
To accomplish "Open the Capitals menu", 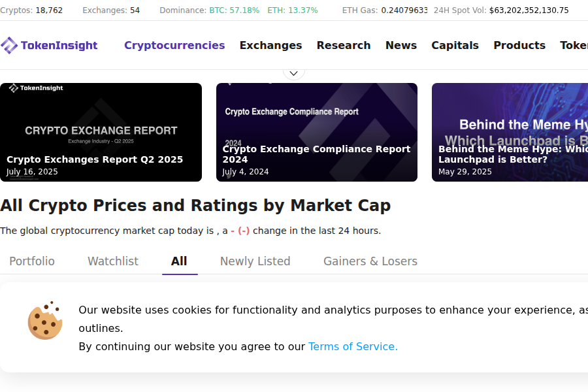I will point(455,45).
